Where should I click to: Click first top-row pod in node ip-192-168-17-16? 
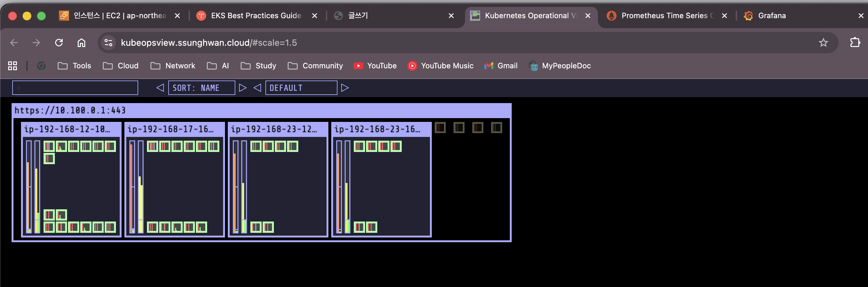point(153,146)
